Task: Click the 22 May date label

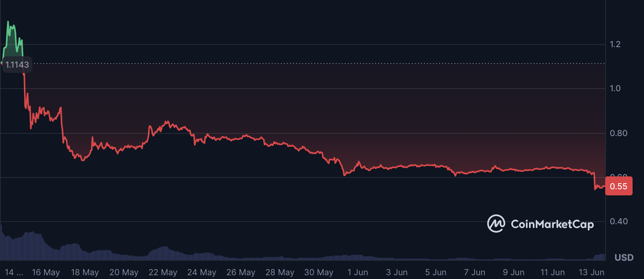Action: [x=163, y=273]
